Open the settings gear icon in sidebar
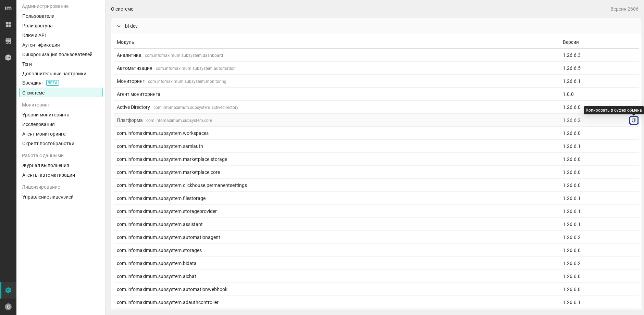 point(8,290)
